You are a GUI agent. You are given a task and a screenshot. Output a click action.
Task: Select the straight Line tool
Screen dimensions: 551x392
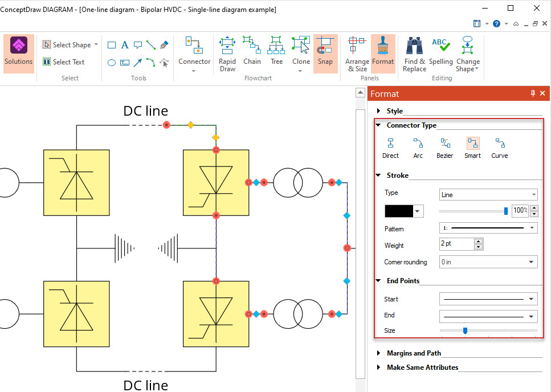pyautogui.click(x=151, y=45)
